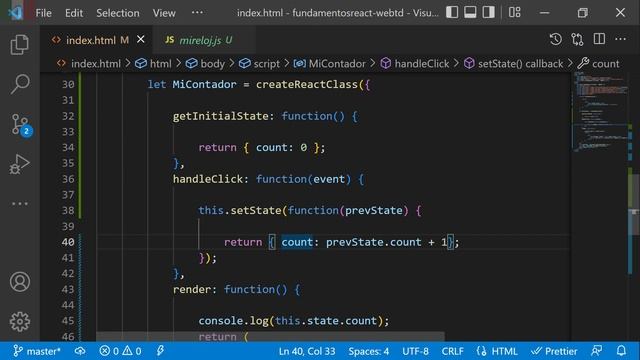The image size is (640, 360).
Task: Select the UTF-8 encoding indicator
Action: (x=416, y=351)
